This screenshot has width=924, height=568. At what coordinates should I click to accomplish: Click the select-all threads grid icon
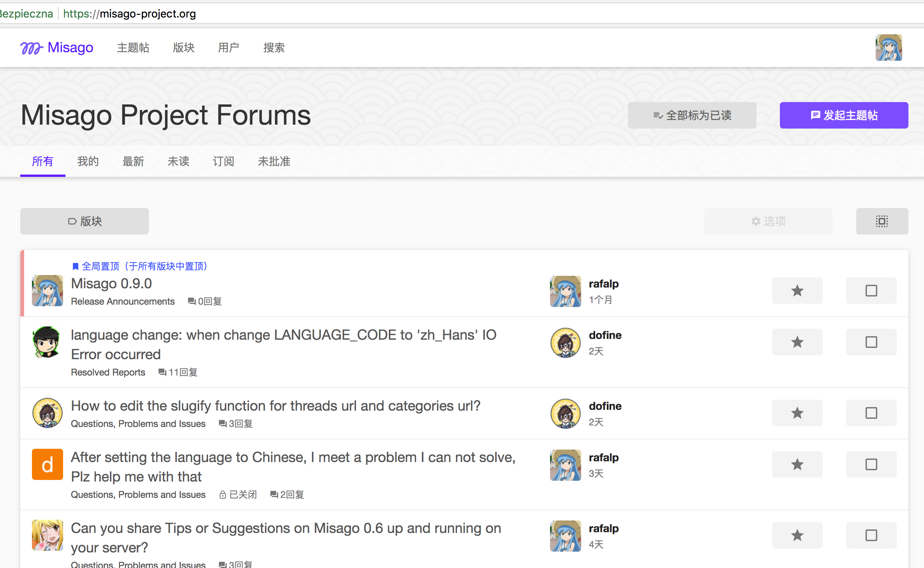click(882, 221)
